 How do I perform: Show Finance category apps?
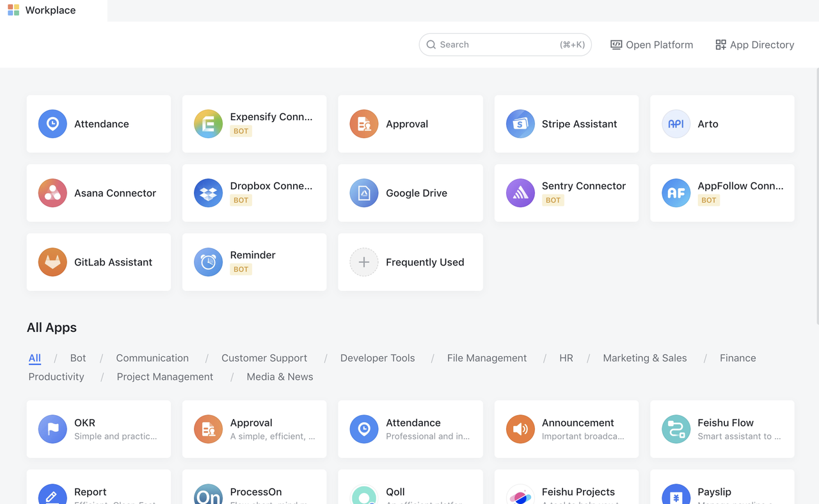click(738, 358)
